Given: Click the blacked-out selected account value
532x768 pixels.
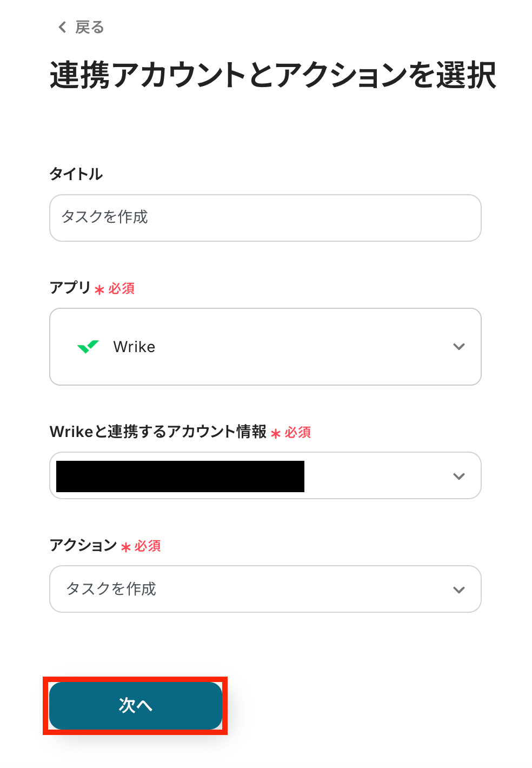Looking at the screenshot, I should 180,476.
